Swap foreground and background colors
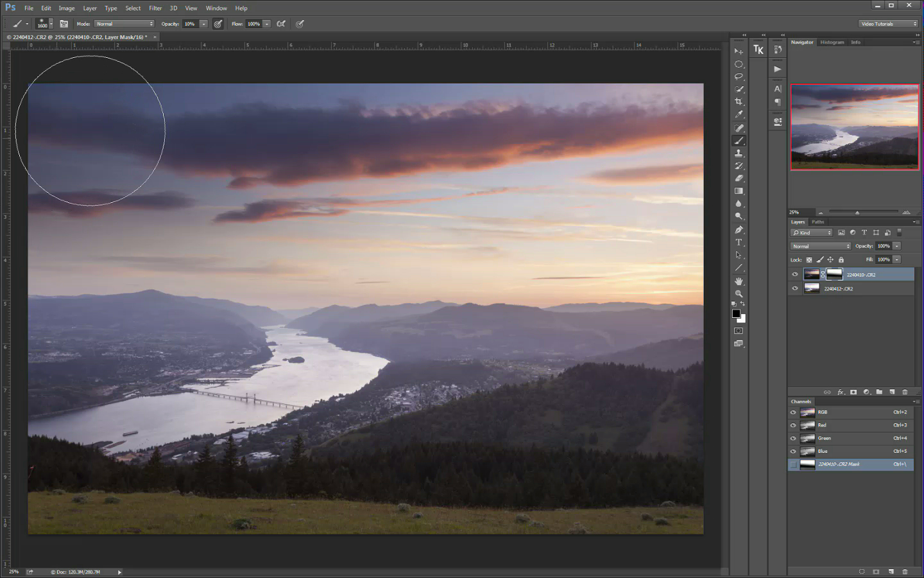The height and width of the screenshot is (578, 924). pyautogui.click(x=743, y=304)
